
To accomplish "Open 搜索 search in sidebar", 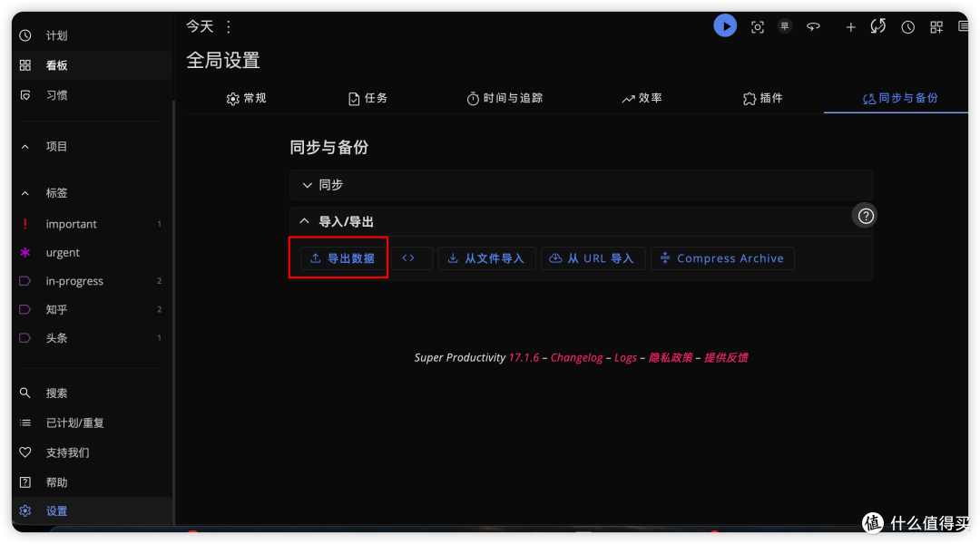I will tap(92, 393).
